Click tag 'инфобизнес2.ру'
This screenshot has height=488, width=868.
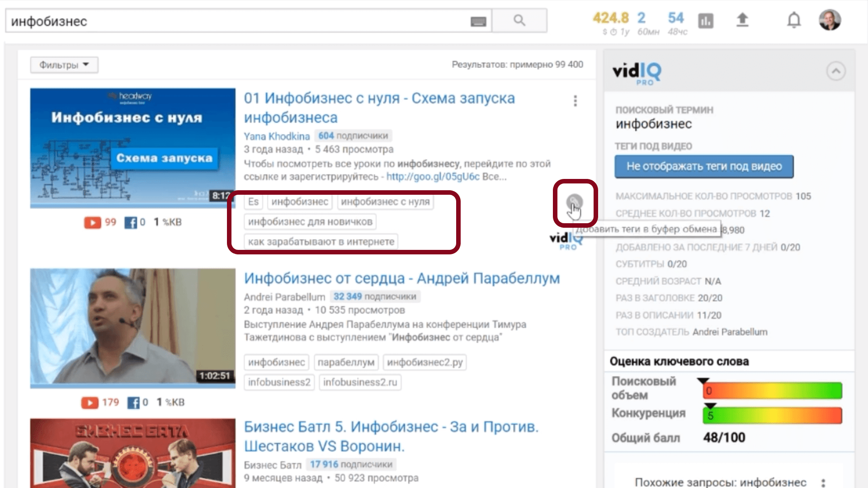pyautogui.click(x=425, y=362)
